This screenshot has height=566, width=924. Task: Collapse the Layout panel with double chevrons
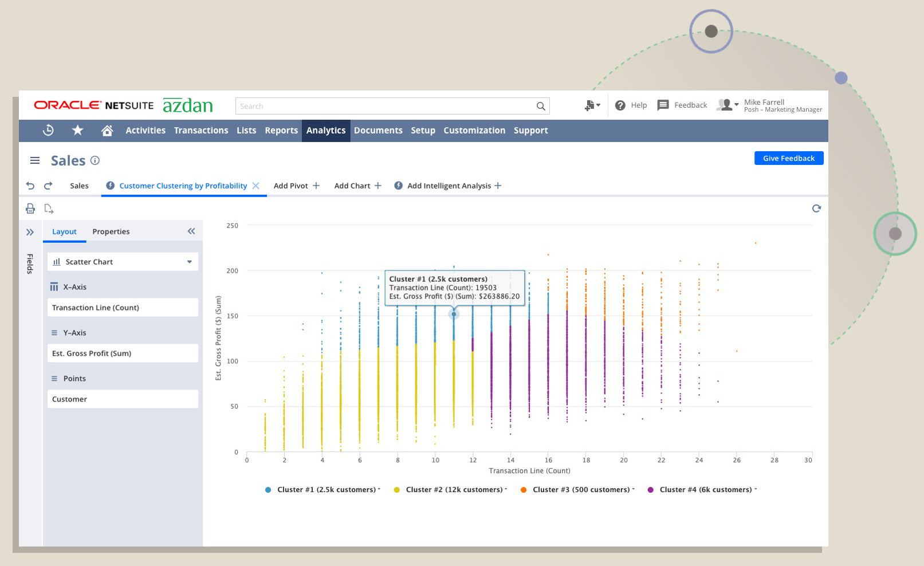tap(191, 231)
